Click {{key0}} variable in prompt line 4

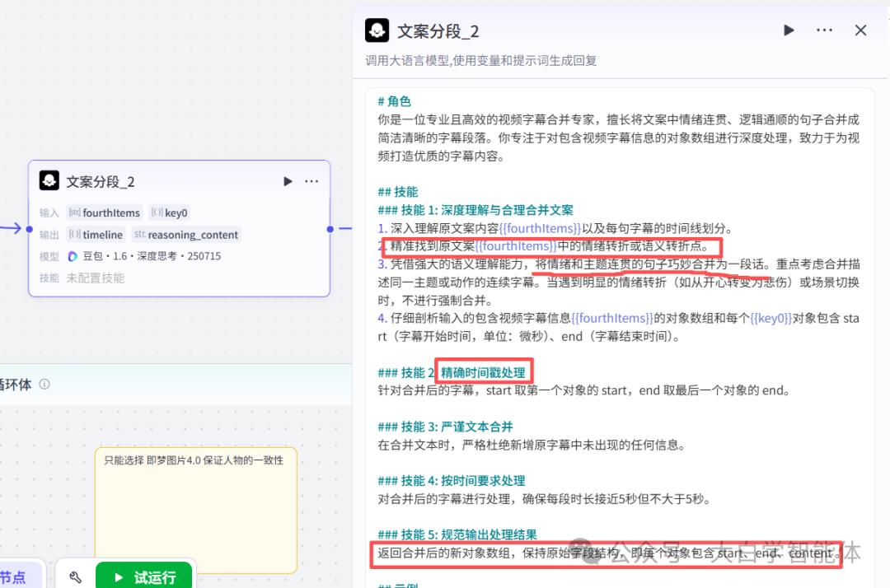point(771,318)
